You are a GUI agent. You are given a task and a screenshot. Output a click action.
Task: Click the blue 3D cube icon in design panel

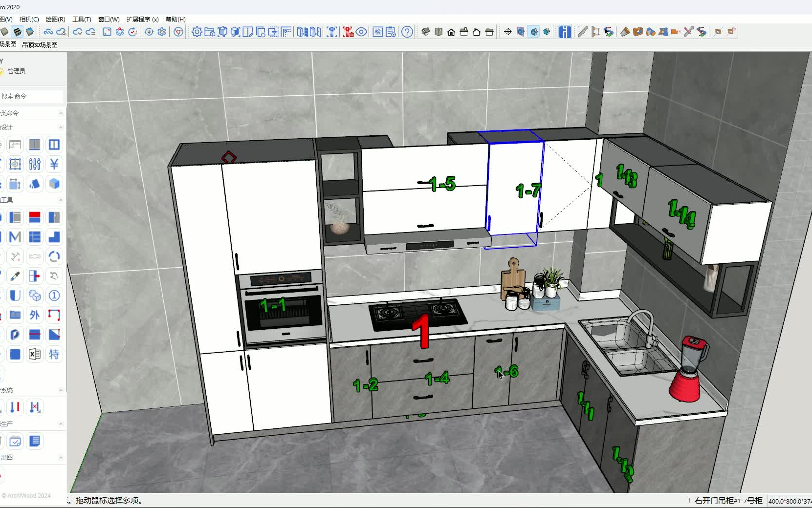pyautogui.click(x=54, y=184)
